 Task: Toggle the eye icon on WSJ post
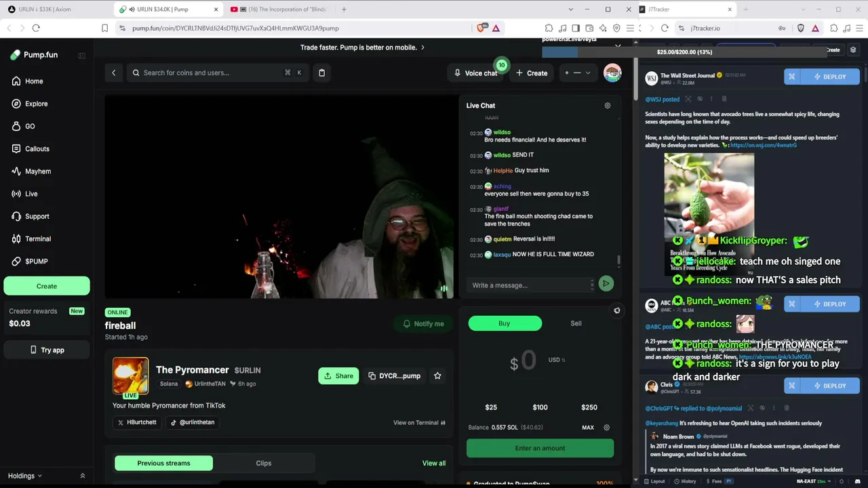[700, 99]
